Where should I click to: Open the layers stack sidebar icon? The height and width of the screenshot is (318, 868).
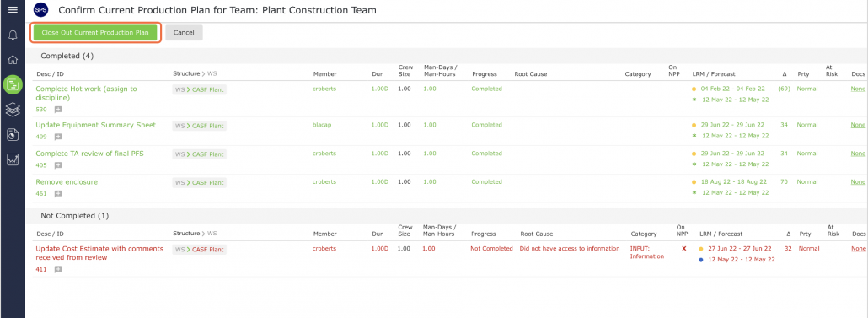coord(12,109)
